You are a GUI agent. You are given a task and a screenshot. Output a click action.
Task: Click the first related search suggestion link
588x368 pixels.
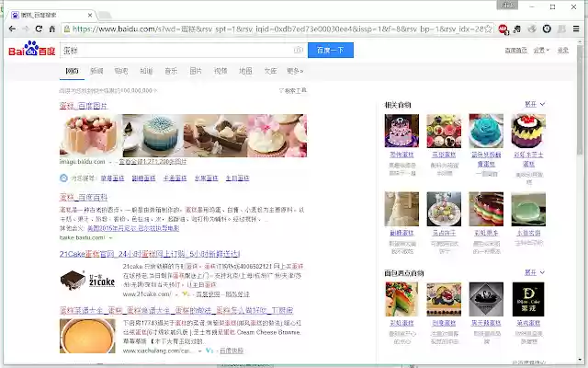(112, 178)
